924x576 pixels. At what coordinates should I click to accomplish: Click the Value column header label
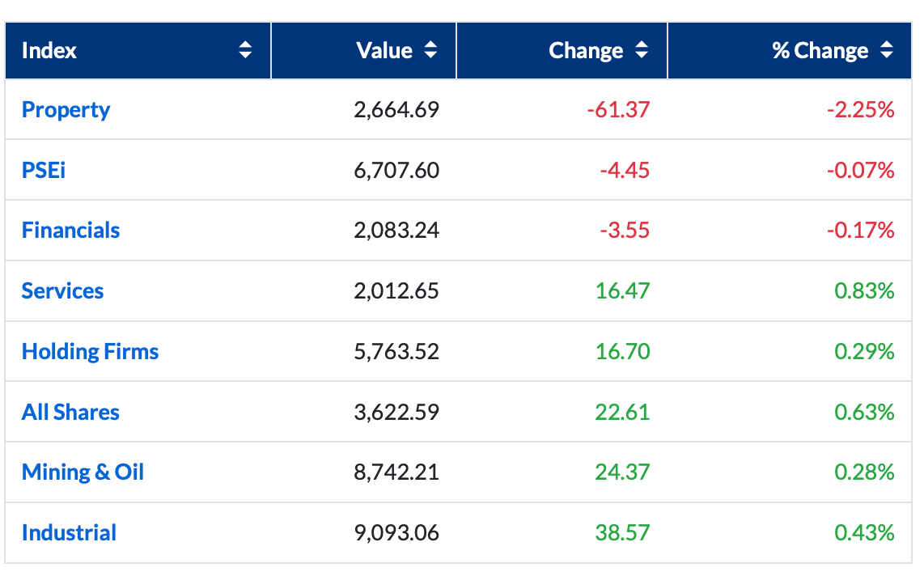click(x=384, y=51)
